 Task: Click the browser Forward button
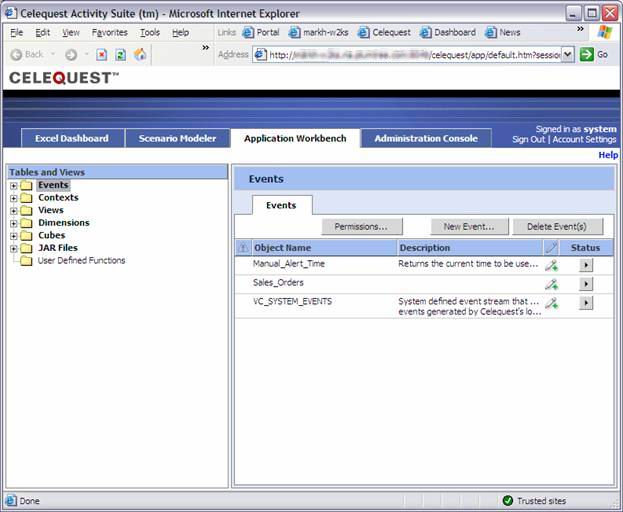point(71,54)
